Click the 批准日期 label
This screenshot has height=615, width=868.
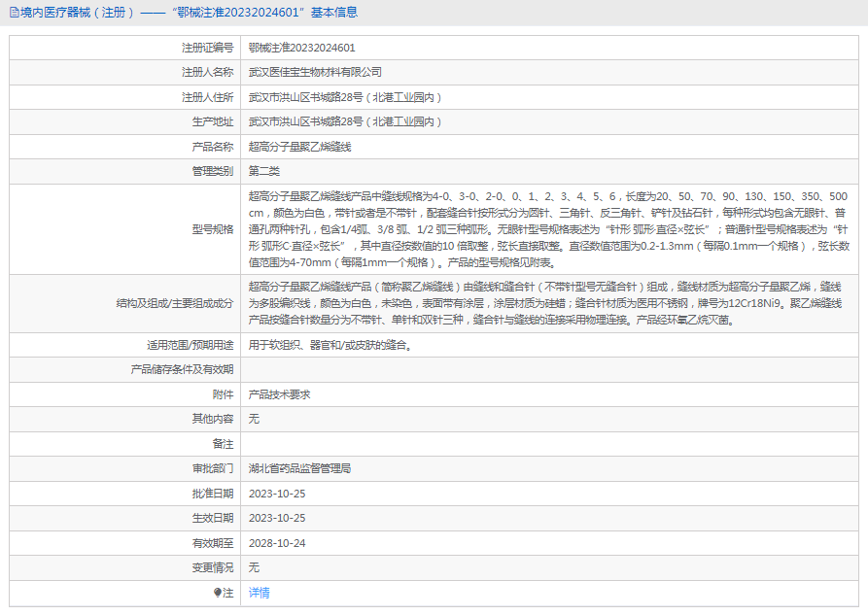[213, 494]
